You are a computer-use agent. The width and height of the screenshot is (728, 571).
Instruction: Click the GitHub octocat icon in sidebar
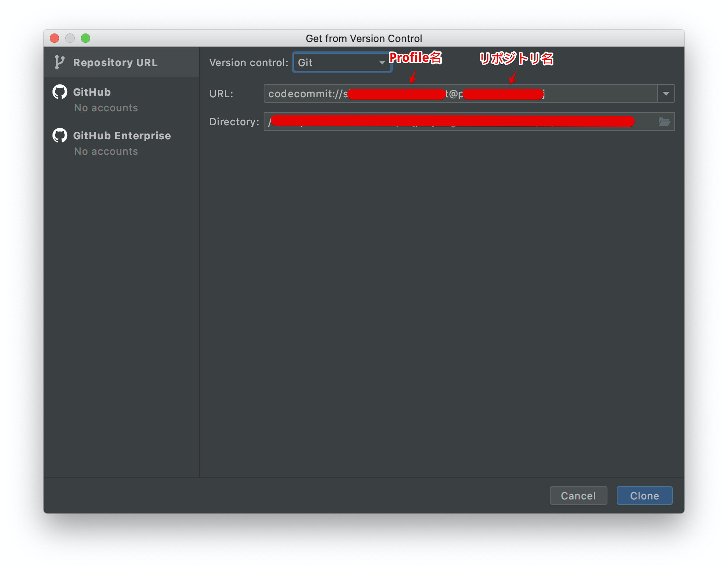point(59,92)
